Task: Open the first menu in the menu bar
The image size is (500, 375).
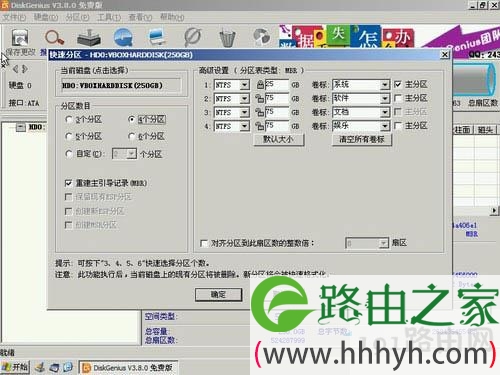Action: click(x=14, y=17)
